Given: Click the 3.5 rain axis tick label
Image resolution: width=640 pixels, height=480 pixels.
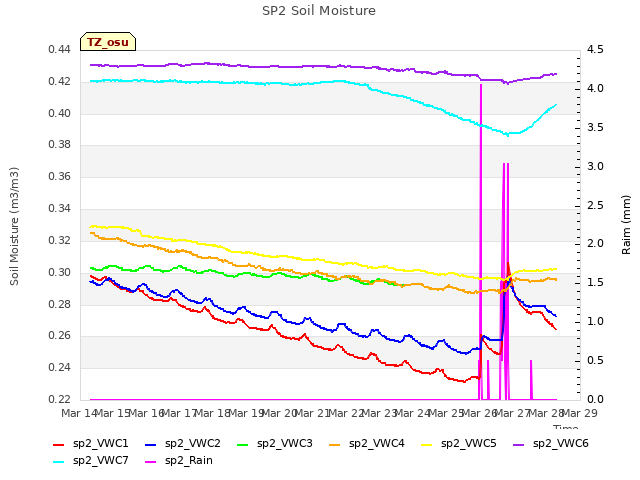Looking at the screenshot, I should point(595,127).
